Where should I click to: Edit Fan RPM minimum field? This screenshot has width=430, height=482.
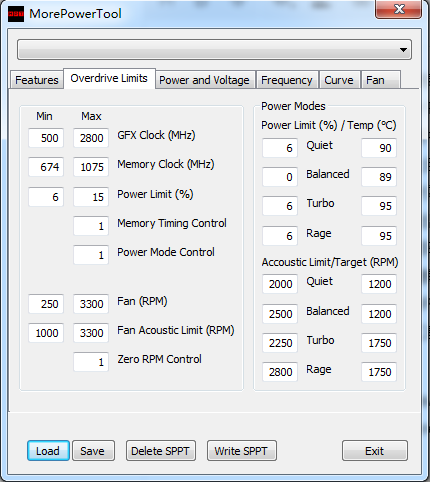point(46,304)
